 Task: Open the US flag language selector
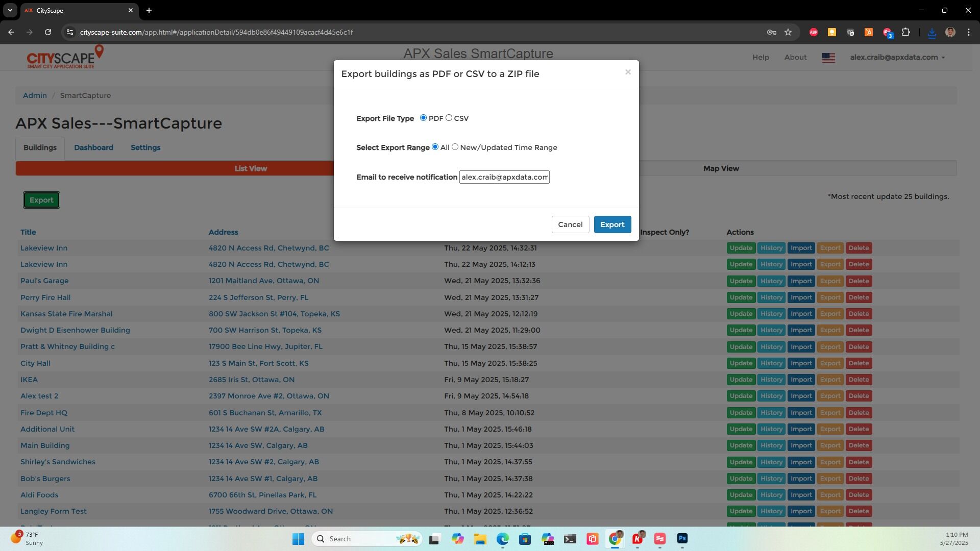coord(828,57)
